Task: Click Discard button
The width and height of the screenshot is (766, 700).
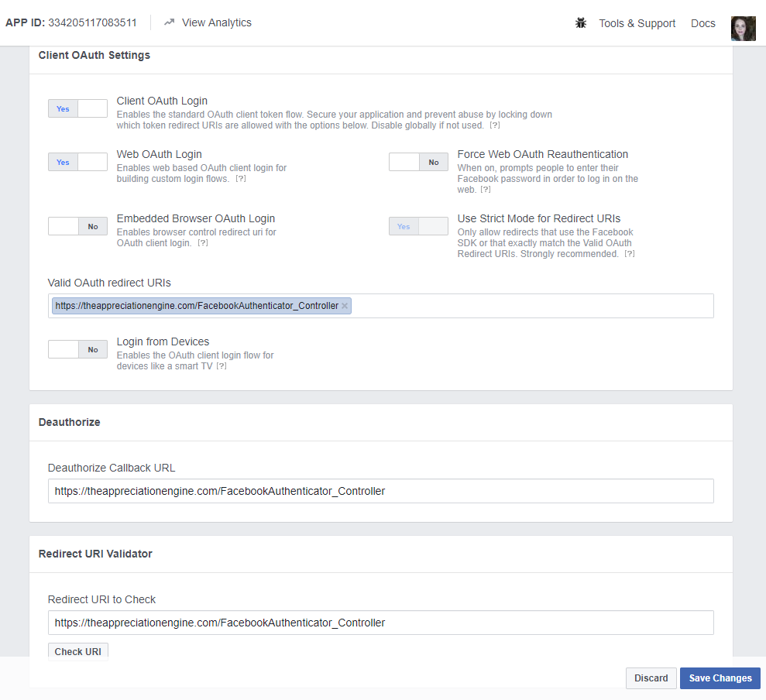Action: (651, 678)
